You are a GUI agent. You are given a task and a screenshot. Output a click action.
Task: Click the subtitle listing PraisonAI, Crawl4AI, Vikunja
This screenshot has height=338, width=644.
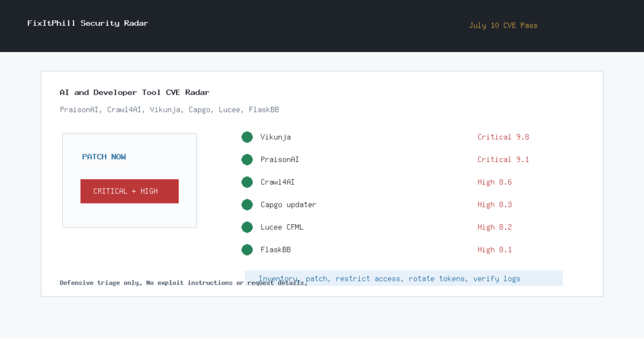(x=169, y=110)
